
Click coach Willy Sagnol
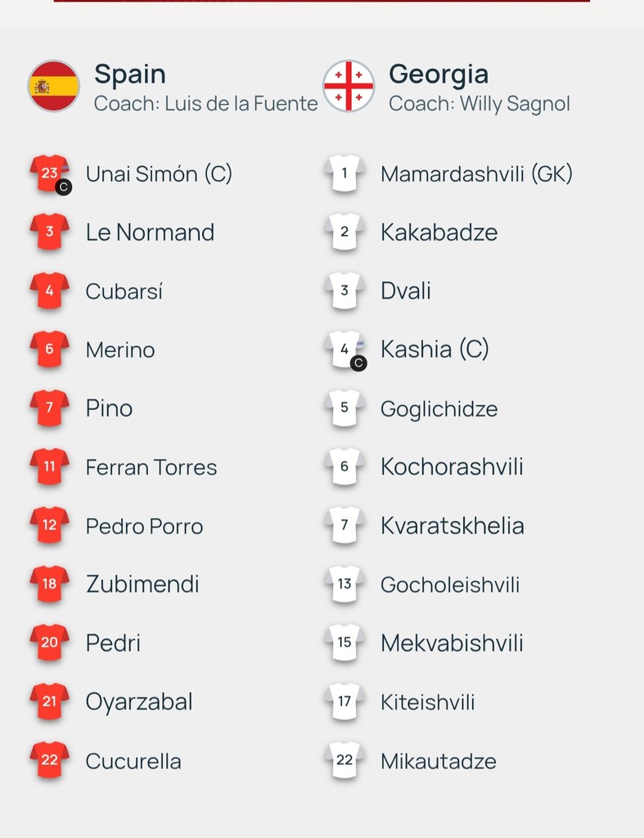479,104
